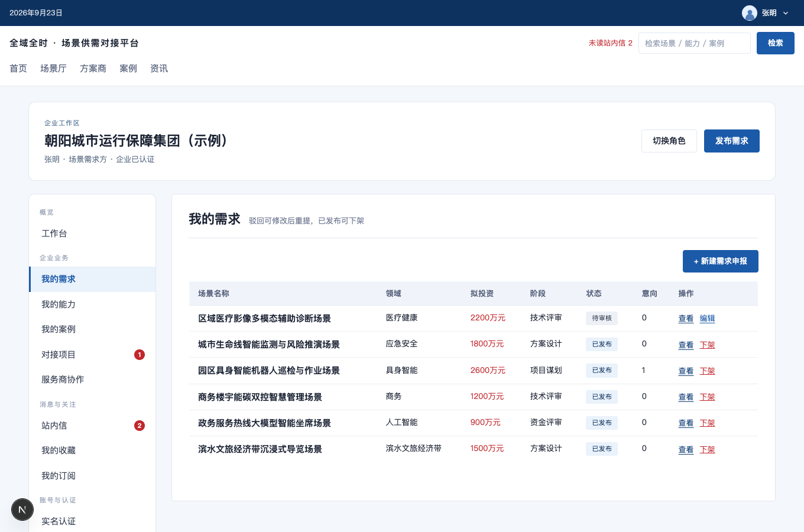Click 下架 for 园区具身智能机器人巡检与作业场景

coord(707,371)
